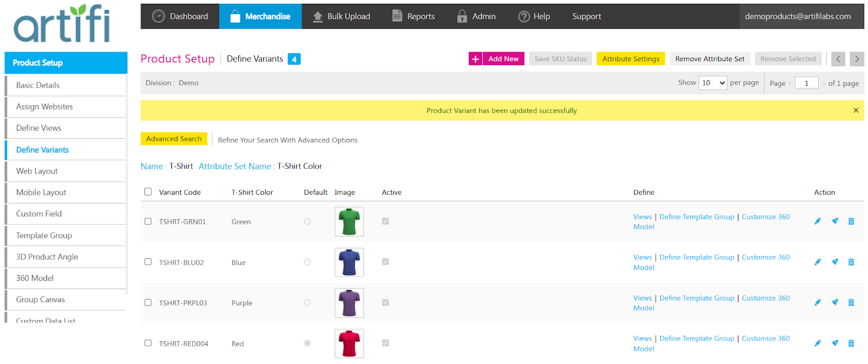Open Customize 360 Model for TSHRT-PRPL03
This screenshot has height=364, width=868.
pyautogui.click(x=711, y=303)
